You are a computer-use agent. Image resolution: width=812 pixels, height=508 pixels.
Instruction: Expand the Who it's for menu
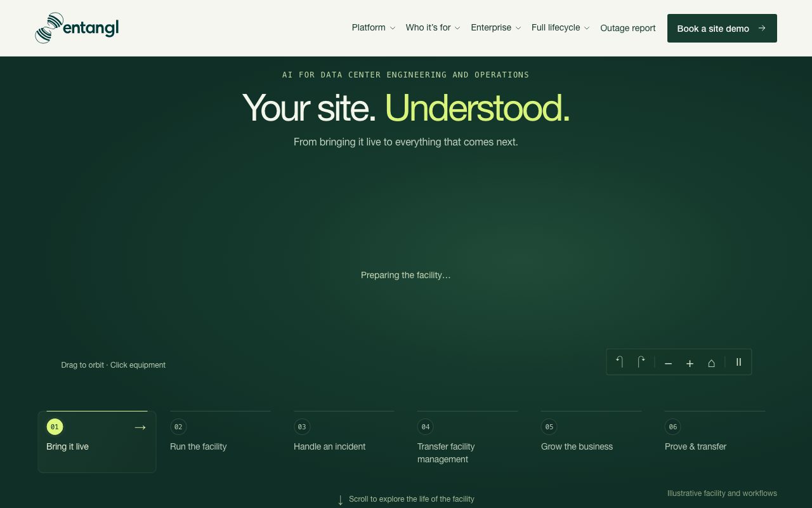433,28
